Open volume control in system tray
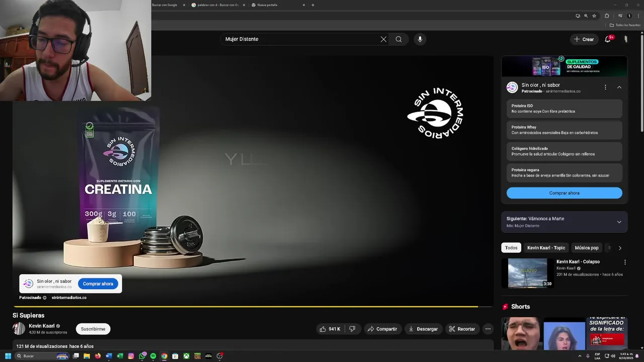Viewport: 644px width, 362px height. pyautogui.click(x=613, y=356)
